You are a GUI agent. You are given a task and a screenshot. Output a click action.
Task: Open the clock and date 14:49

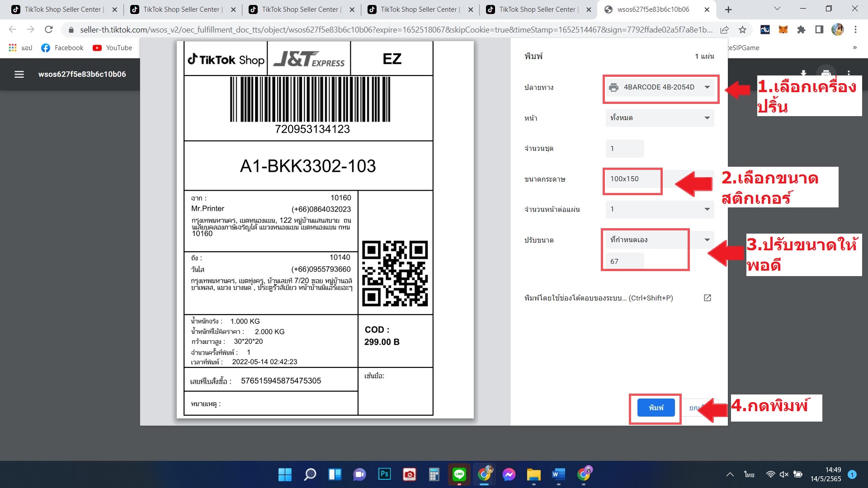click(826, 474)
